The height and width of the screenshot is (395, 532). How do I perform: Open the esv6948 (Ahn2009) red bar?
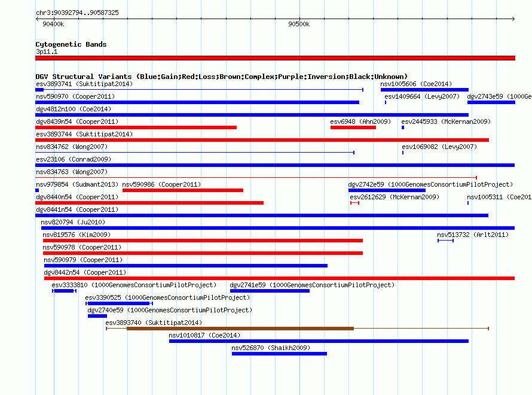pos(353,127)
